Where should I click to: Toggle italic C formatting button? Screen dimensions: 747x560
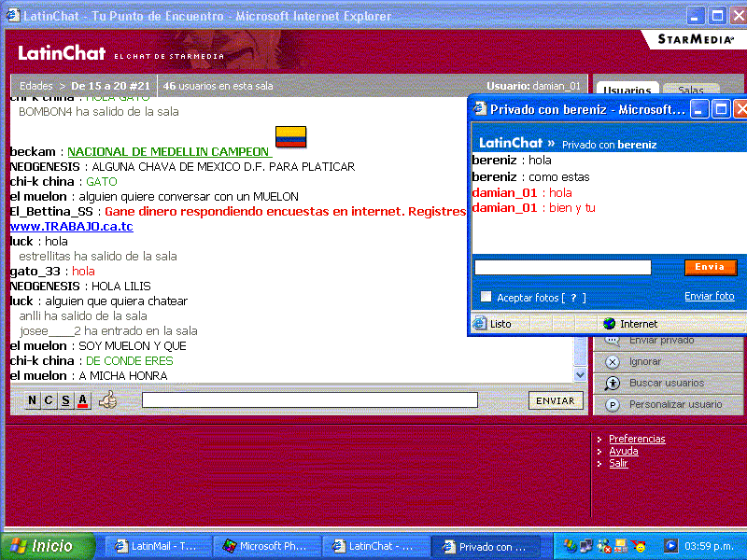[49, 400]
